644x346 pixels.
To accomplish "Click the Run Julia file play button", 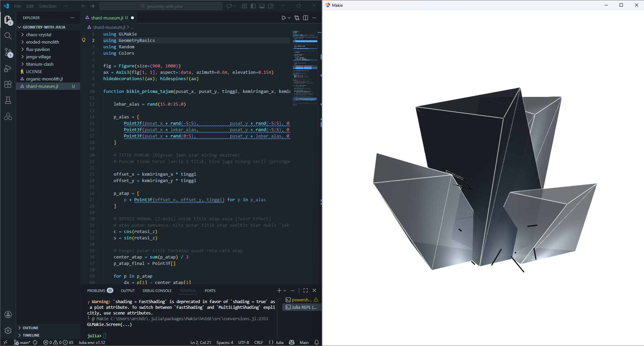I will [x=283, y=18].
